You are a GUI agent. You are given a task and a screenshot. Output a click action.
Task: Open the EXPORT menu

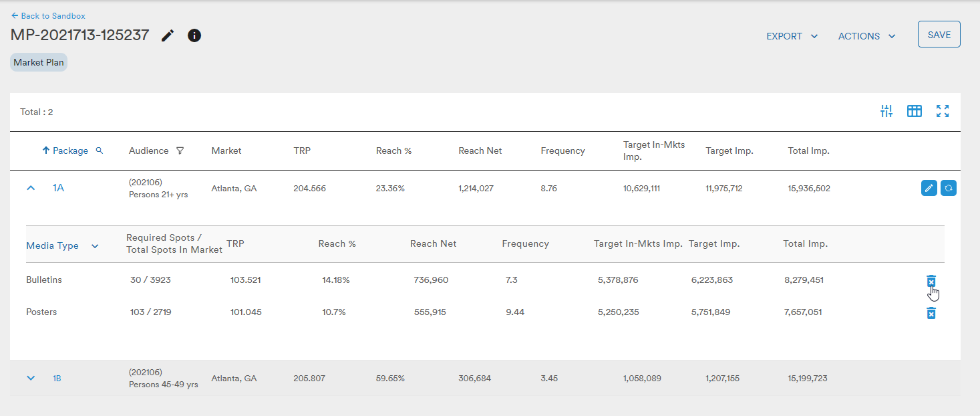coord(792,36)
